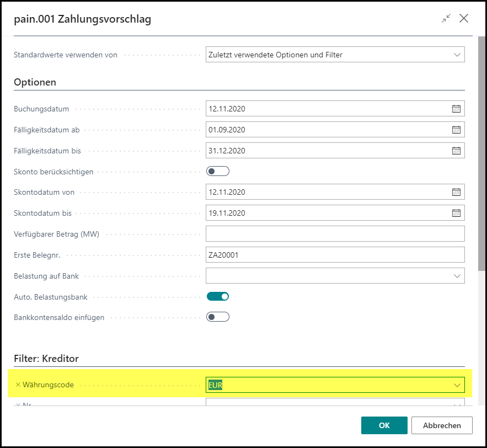Open the calendar for Fälligkeitsdatum ab
The image size is (487, 448).
pos(456,130)
